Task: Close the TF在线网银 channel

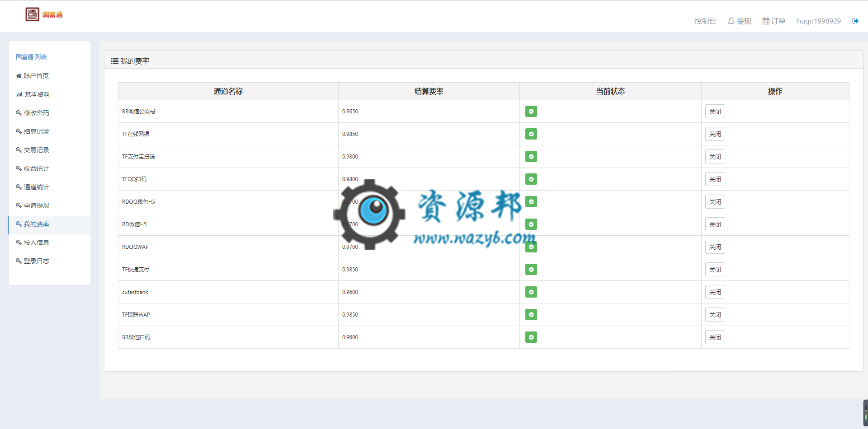Action: tap(715, 134)
